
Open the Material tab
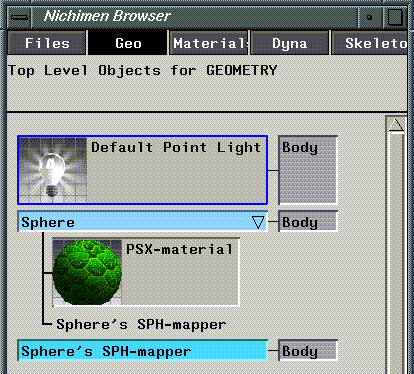pyautogui.click(x=209, y=43)
